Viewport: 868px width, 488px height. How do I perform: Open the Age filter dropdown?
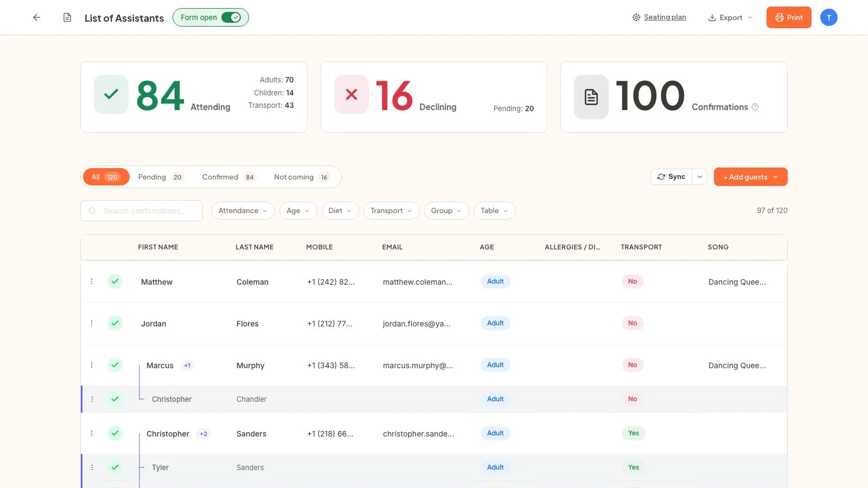298,211
